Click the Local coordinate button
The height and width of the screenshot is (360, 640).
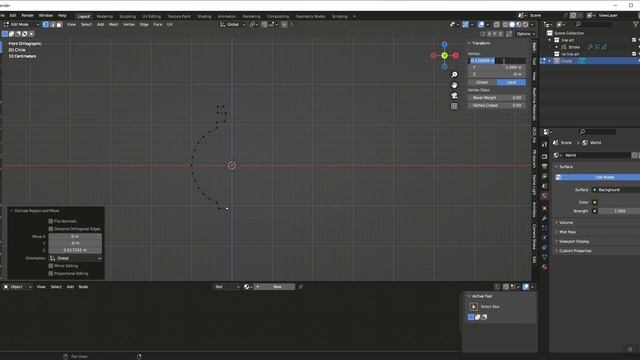click(511, 82)
